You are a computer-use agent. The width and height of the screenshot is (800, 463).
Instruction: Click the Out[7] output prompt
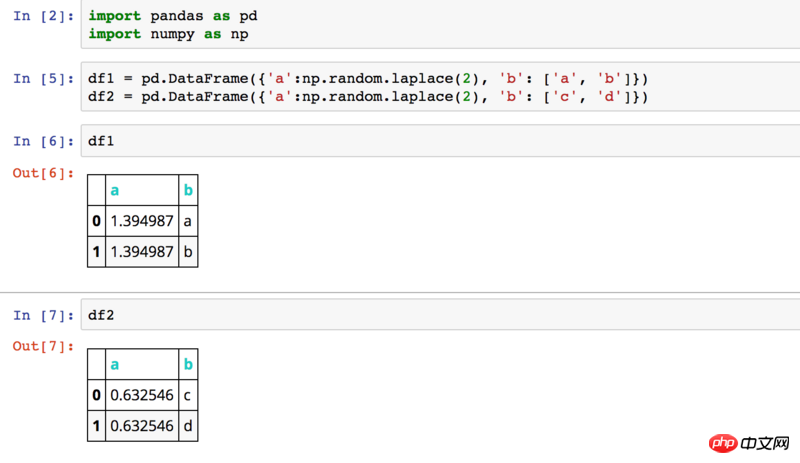click(44, 346)
